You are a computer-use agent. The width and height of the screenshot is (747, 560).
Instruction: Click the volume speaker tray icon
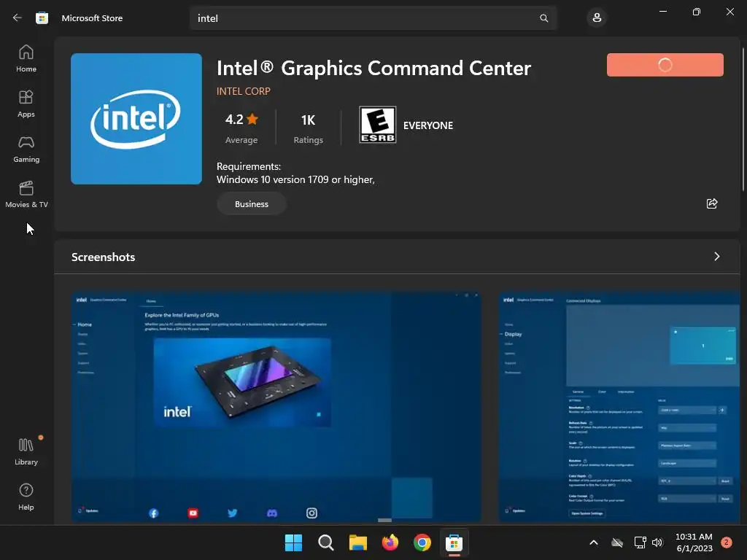click(x=657, y=542)
